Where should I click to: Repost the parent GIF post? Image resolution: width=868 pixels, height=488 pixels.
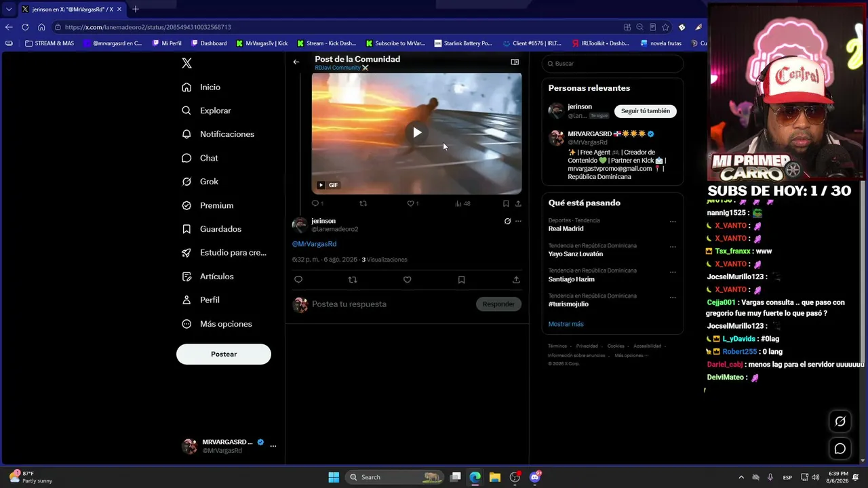[x=363, y=203]
